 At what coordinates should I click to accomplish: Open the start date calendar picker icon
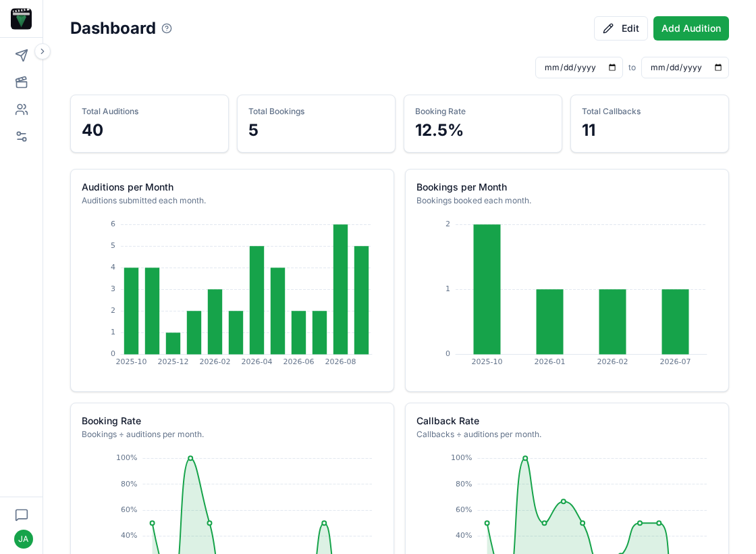(612, 68)
